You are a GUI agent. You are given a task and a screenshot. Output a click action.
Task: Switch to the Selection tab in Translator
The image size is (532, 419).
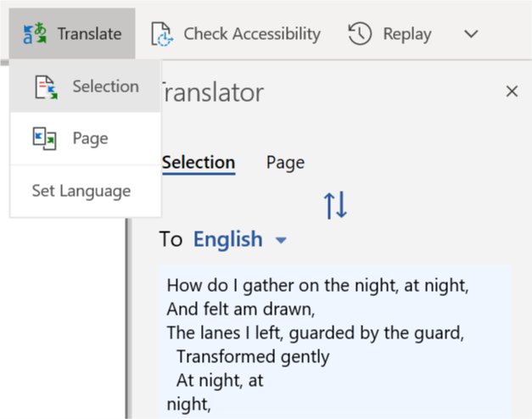(x=199, y=163)
